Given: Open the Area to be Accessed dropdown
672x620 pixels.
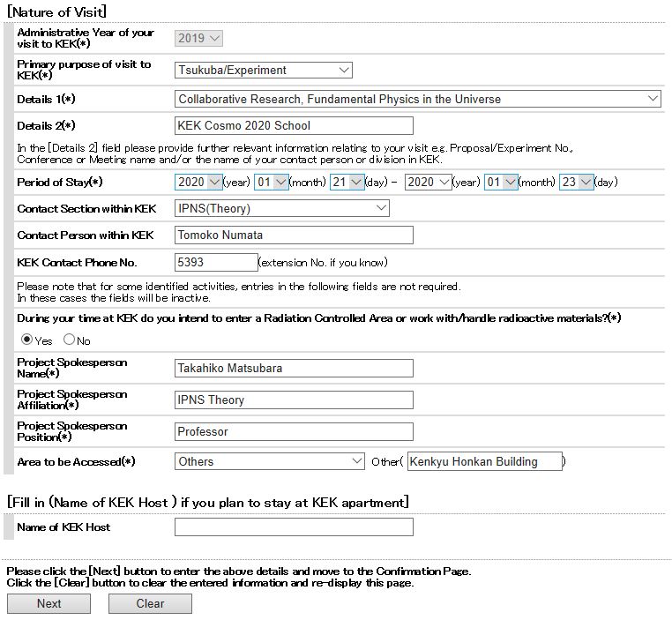Looking at the screenshot, I should click(269, 461).
